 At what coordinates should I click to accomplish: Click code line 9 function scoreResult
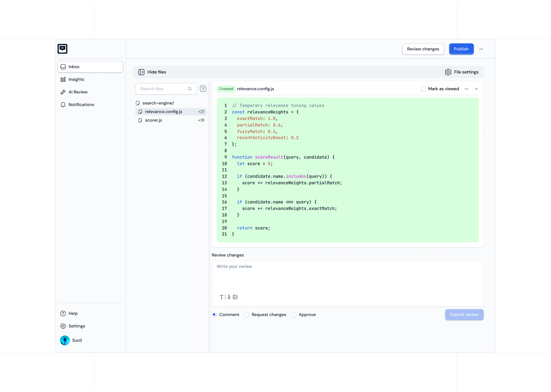283,157
